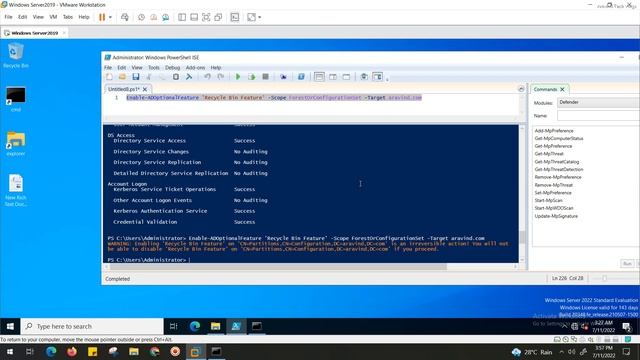Show the script pane maximized layout icon
640x360 pixels.
click(x=346, y=77)
